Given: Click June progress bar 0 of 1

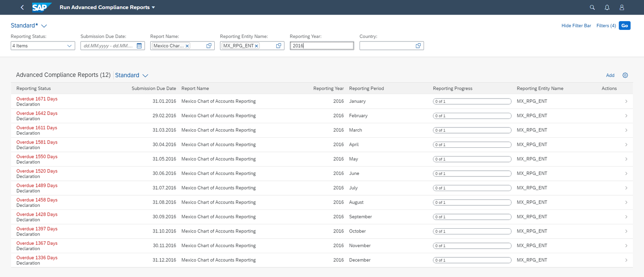Looking at the screenshot, I should (472, 173).
